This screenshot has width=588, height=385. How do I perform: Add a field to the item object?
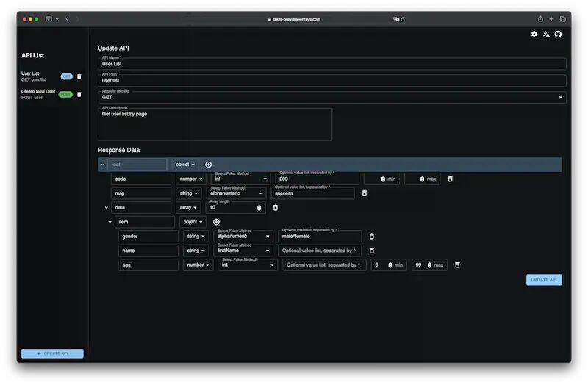216,222
